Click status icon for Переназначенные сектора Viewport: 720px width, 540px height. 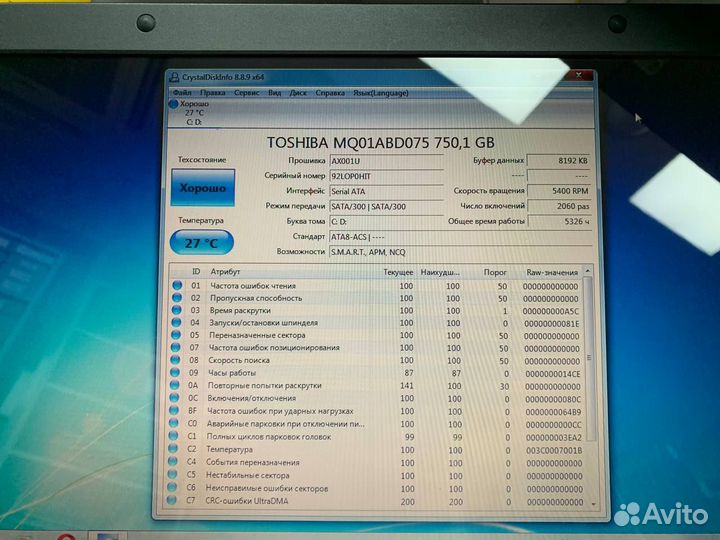coord(176,335)
